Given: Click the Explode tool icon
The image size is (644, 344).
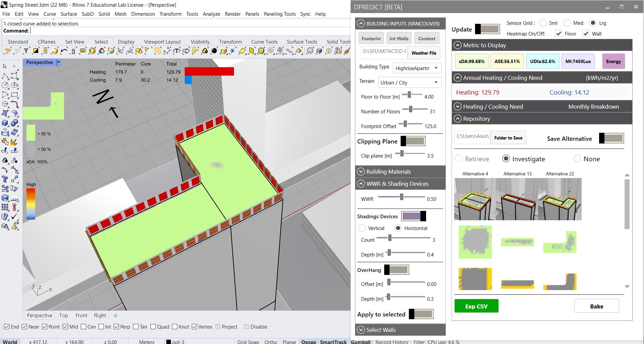Looking at the screenshot, I should pyautogui.click(x=14, y=142).
